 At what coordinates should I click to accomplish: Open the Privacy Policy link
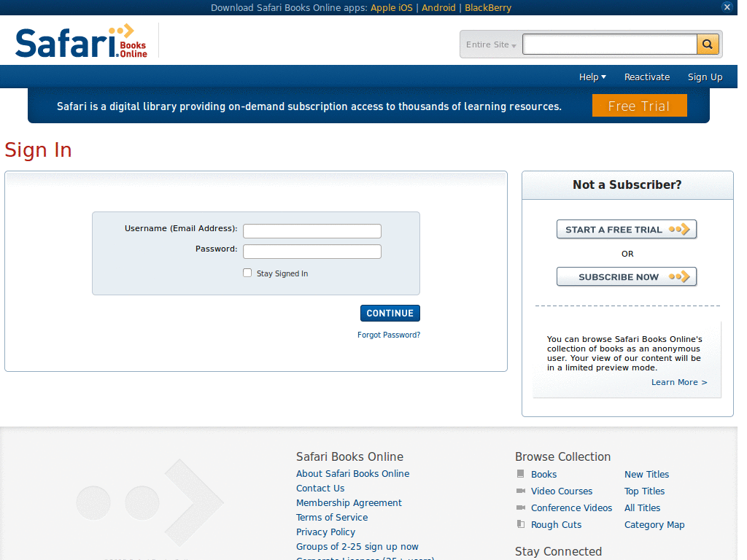[326, 532]
